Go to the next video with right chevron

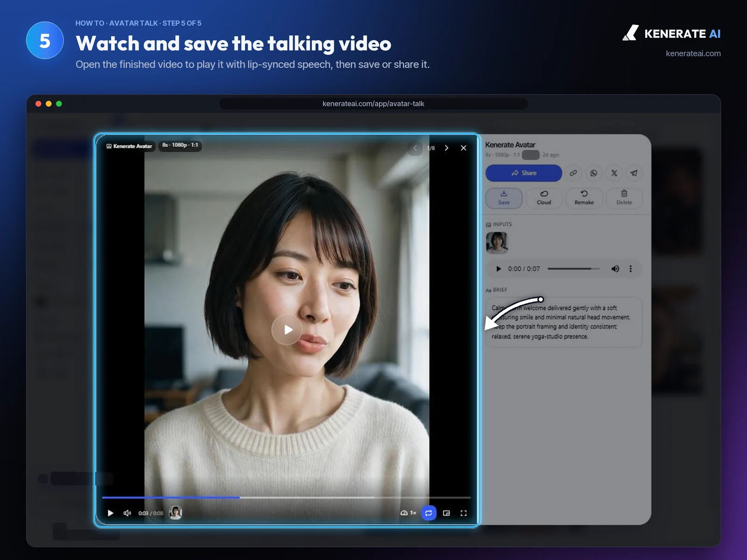[x=447, y=148]
